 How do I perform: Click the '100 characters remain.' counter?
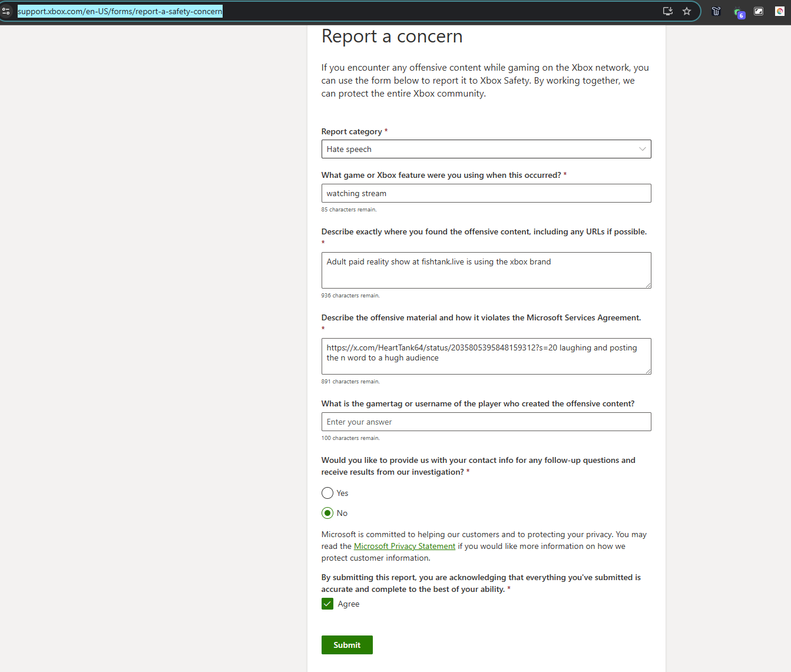click(350, 438)
